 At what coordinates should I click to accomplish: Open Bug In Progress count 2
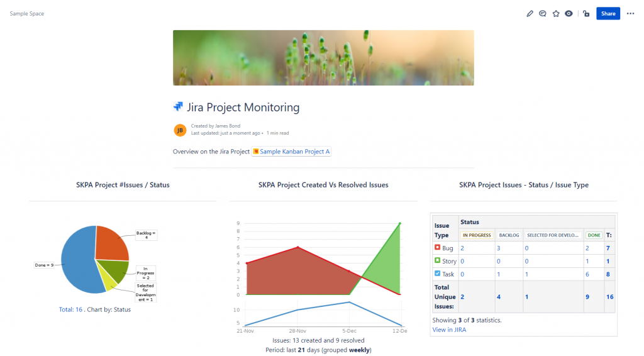pos(462,248)
